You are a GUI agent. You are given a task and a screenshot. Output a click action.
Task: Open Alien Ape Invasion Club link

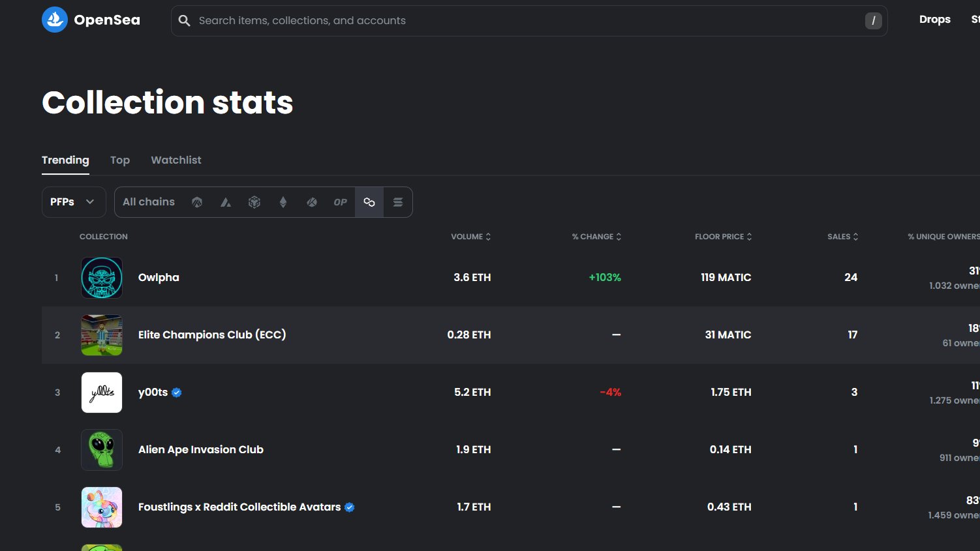tap(201, 450)
